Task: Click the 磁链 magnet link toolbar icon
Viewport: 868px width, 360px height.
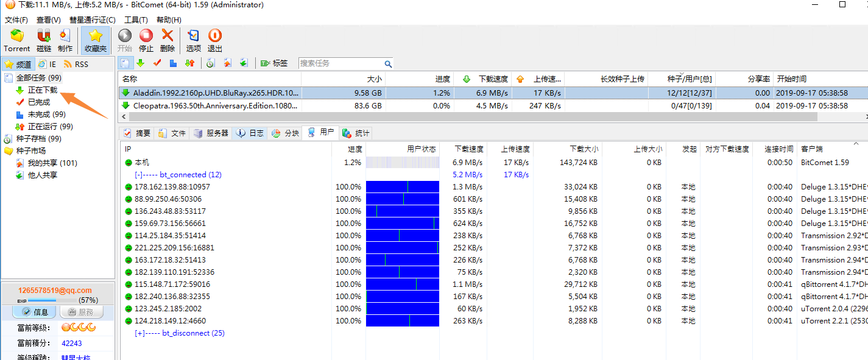Action: pos(44,40)
